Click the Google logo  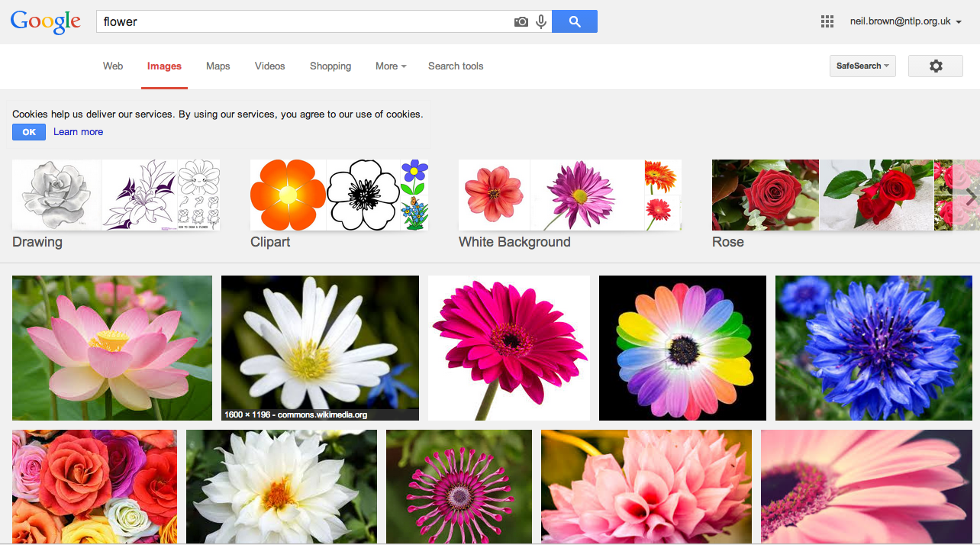[x=46, y=22]
